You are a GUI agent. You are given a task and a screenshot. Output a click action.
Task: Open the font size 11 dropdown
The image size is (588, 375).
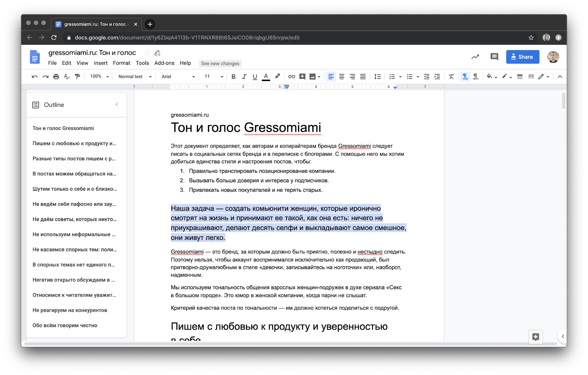214,77
